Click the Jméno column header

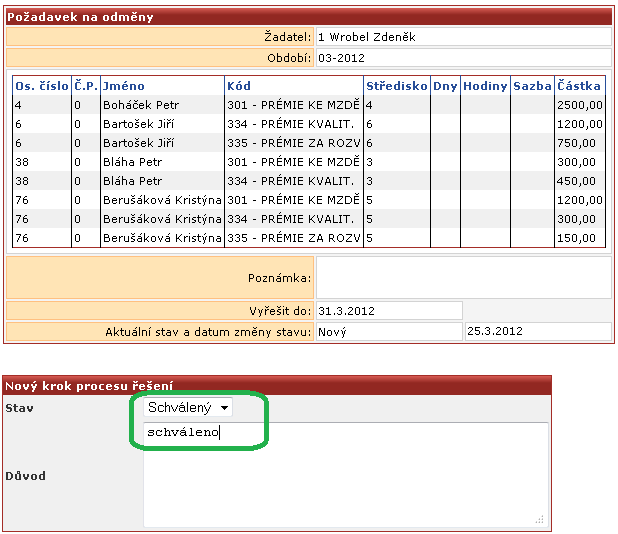click(124, 86)
